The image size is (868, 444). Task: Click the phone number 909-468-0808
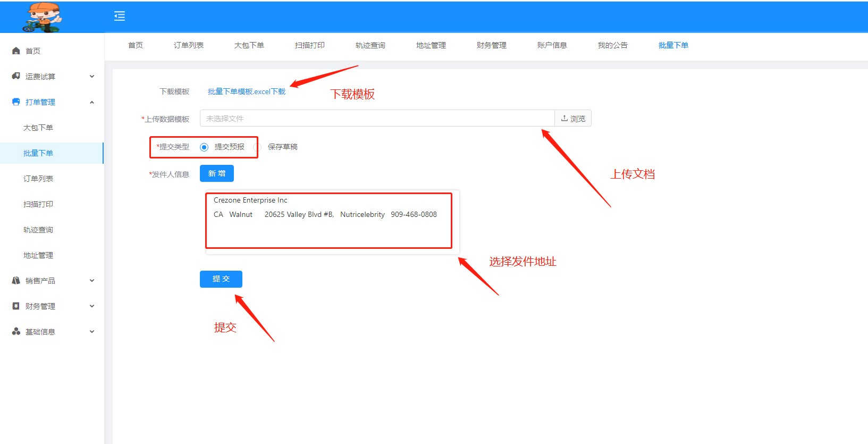[414, 214]
